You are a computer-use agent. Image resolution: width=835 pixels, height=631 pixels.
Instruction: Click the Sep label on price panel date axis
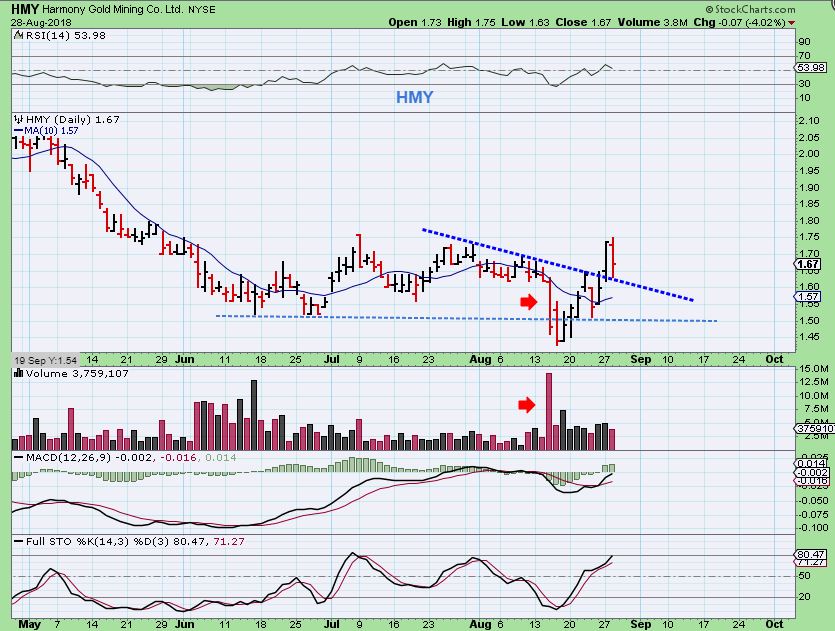point(641,359)
